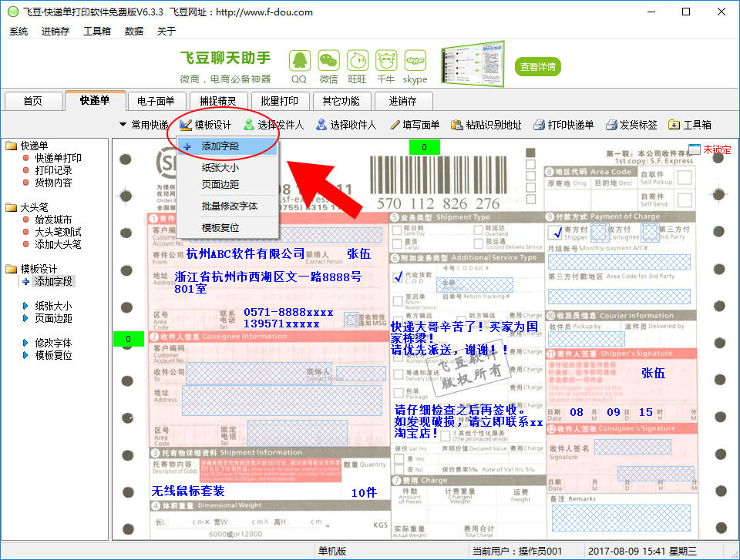Click the 千牛 icon in the banner
Image resolution: width=740 pixels, height=560 pixels.
coord(386,62)
